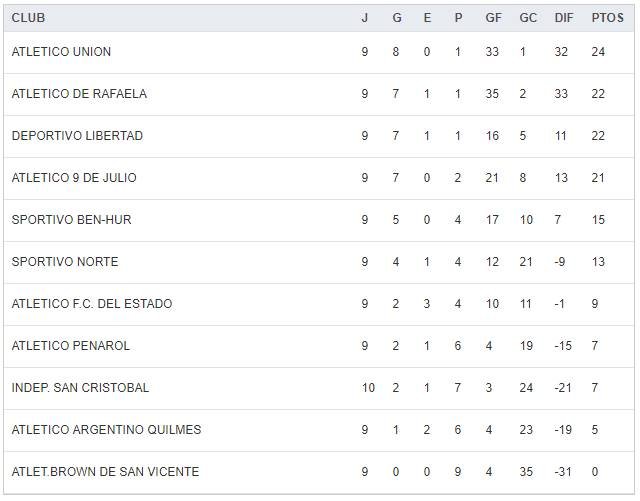Click Sportivo Norte's -9 goal difference
640x501 pixels.
(560, 262)
